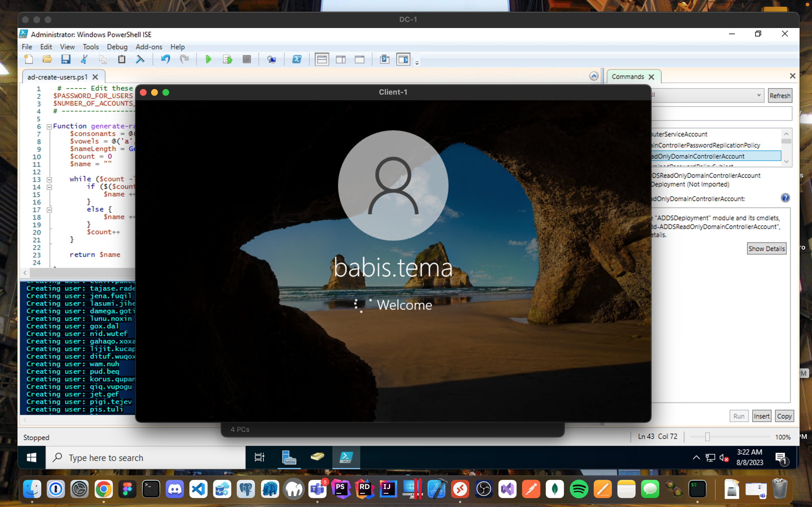Click the zoom slider handle in status bar
Image resolution: width=812 pixels, height=507 pixels.
pos(707,437)
